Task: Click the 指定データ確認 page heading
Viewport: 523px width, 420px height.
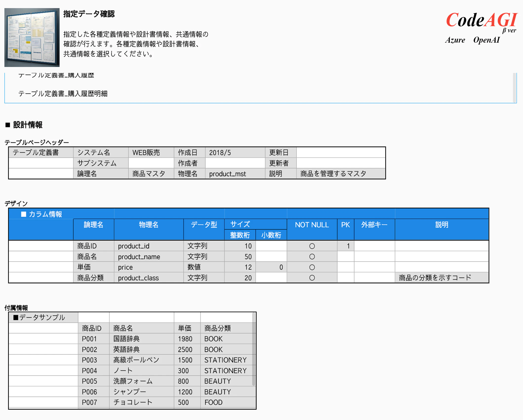Action: [89, 14]
